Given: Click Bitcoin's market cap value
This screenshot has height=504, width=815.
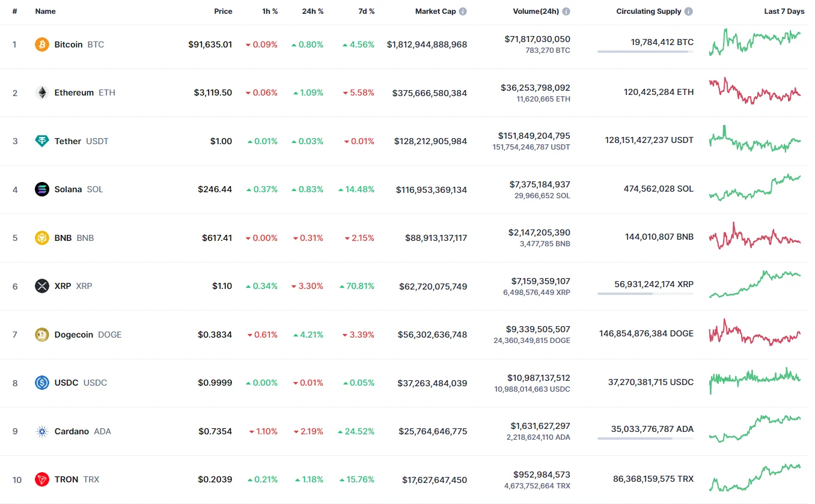Looking at the screenshot, I should click(427, 44).
